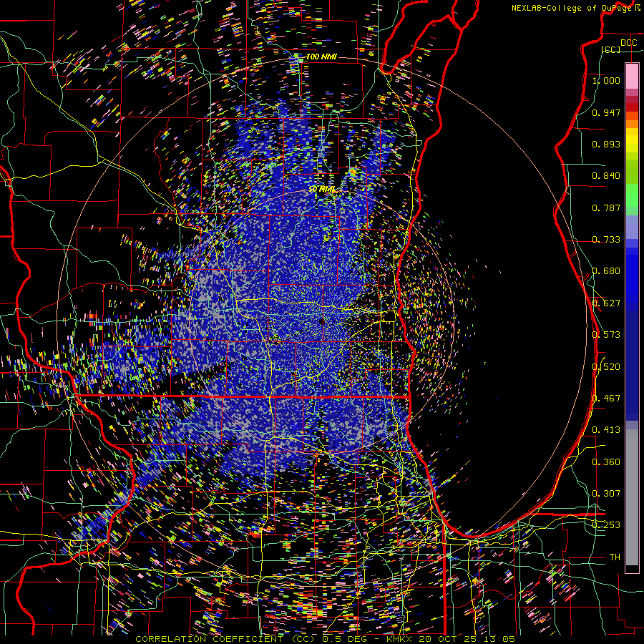The image size is (644, 644).
Task: Pick the lavender segment of the color bar
Action: point(632,227)
